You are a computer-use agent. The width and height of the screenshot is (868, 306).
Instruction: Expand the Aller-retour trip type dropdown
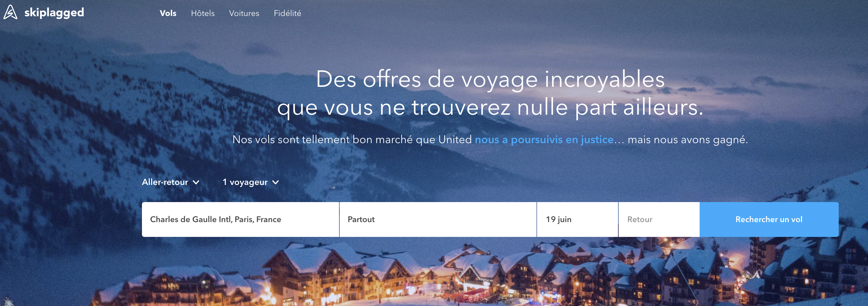coord(170,182)
